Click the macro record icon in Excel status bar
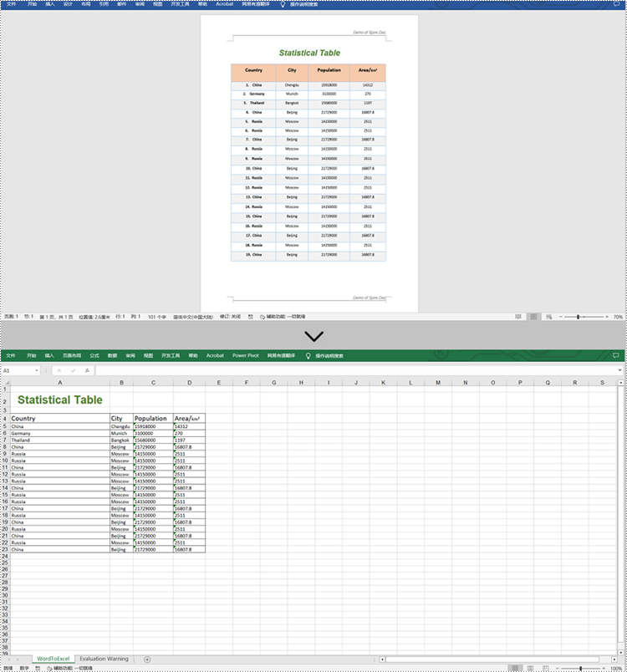Image resolution: width=627 pixels, height=672 pixels. pos(38,668)
